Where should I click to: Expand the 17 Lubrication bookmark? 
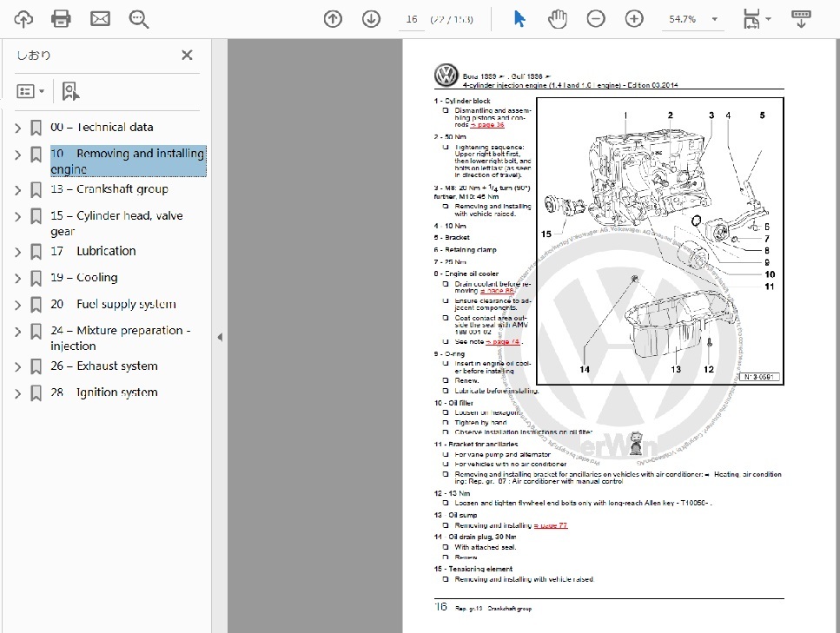pyautogui.click(x=17, y=252)
